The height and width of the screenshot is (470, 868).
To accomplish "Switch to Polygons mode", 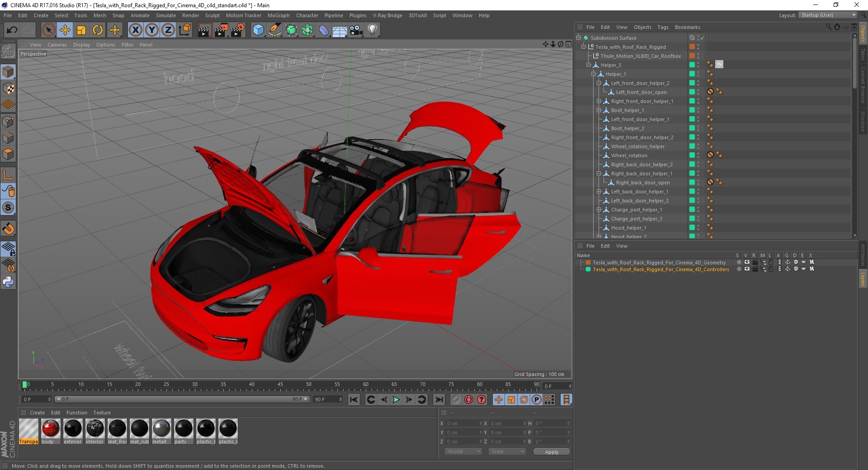I will (x=8, y=154).
